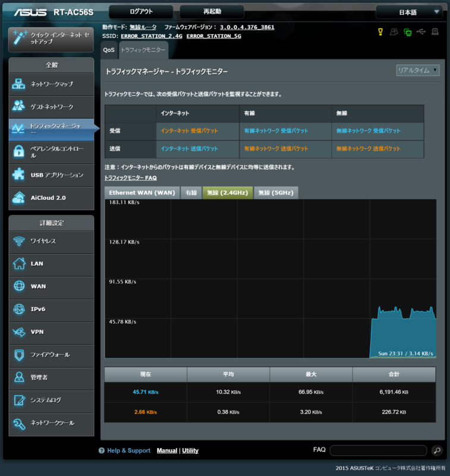Open the リアルタイム view dropdown
The width and height of the screenshot is (450, 476).
[418, 70]
